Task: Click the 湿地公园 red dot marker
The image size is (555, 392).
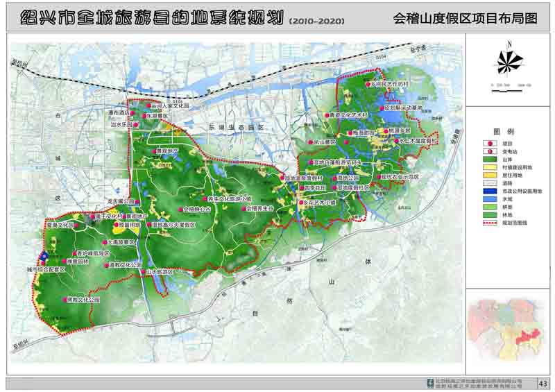Action: (334, 178)
